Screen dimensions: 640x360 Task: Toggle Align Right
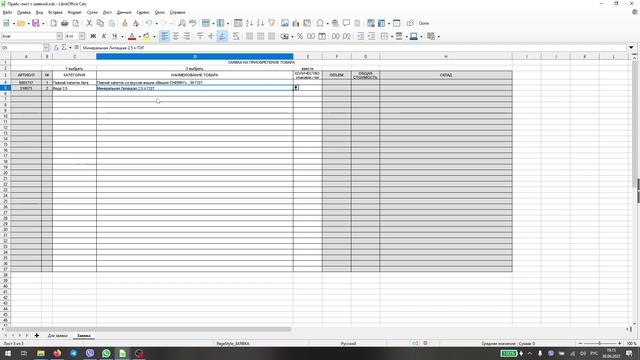point(187,36)
